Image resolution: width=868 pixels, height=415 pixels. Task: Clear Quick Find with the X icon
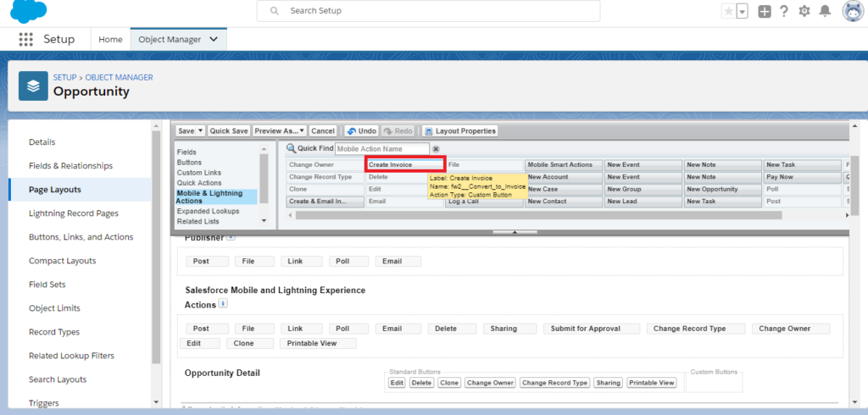tap(437, 149)
